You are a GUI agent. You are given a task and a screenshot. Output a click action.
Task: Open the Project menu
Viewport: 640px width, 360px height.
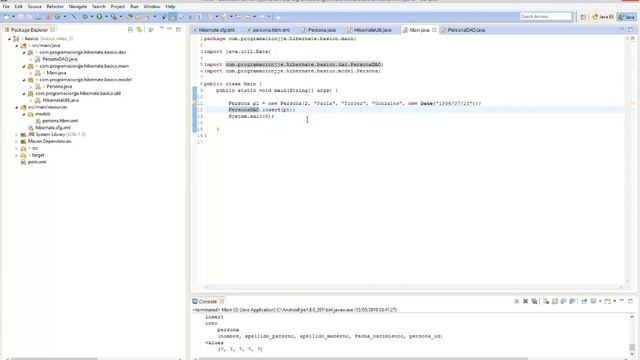[118, 7]
